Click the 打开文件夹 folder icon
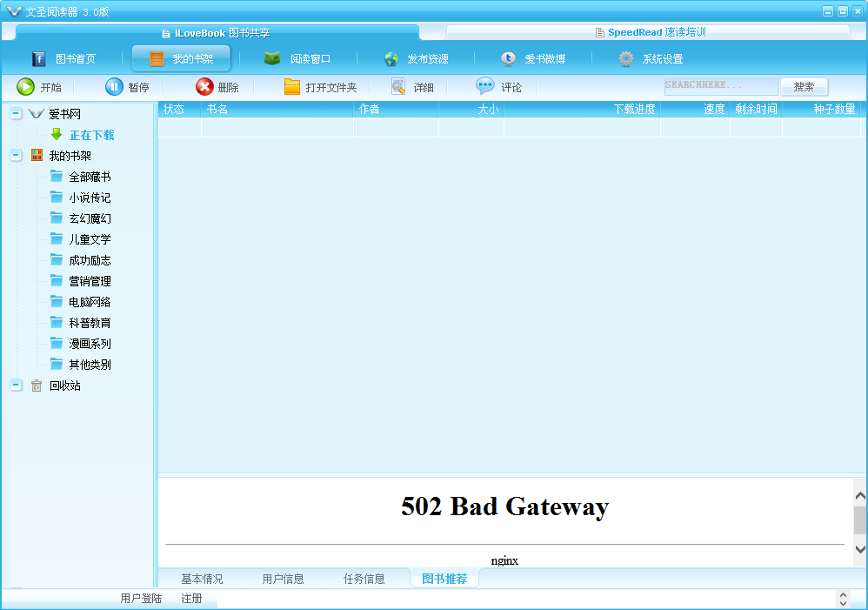868x610 pixels. (291, 87)
